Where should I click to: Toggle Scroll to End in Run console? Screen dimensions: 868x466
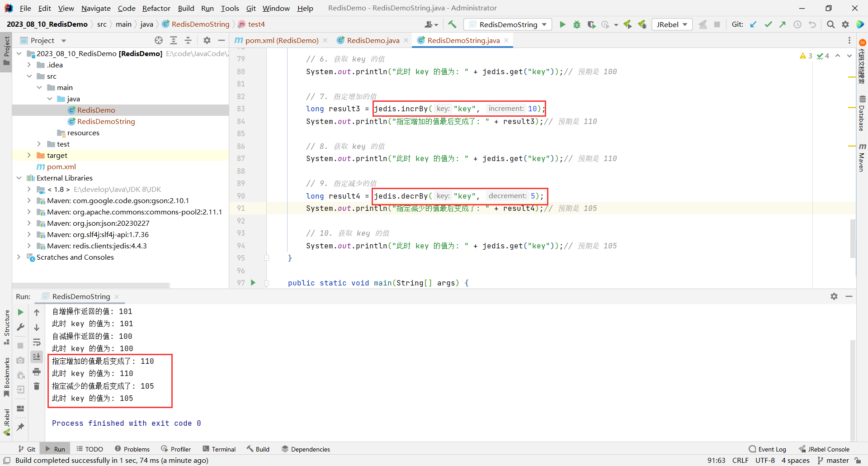point(37,357)
